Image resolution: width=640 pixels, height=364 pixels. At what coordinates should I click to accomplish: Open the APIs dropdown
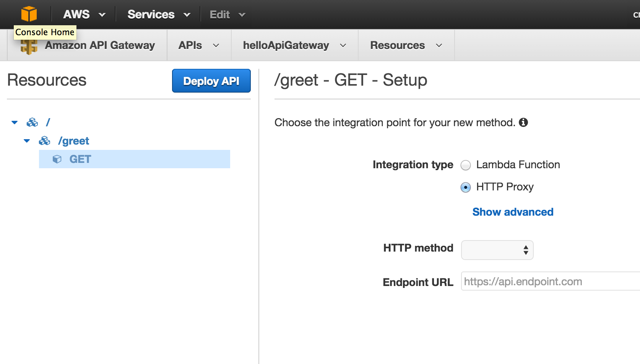pos(199,45)
